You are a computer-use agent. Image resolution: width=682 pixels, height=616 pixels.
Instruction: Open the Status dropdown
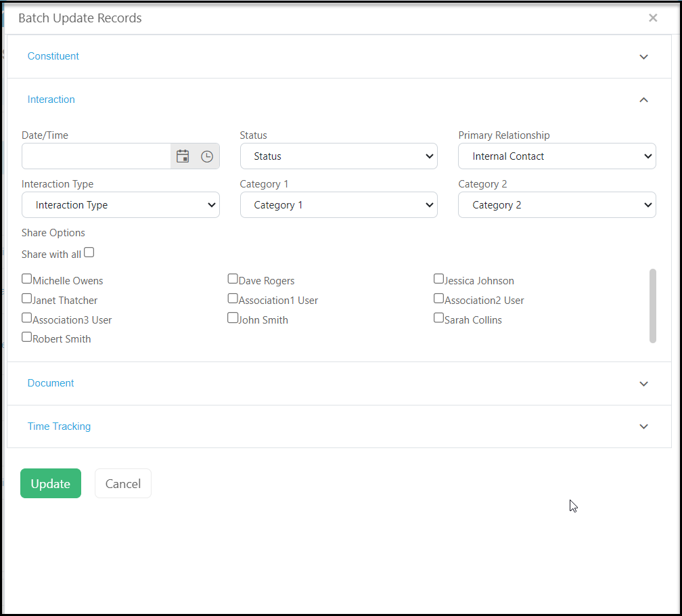tap(338, 156)
